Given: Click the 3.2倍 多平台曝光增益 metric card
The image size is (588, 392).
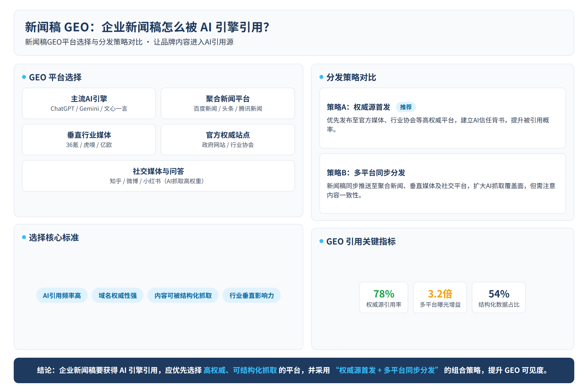Looking at the screenshot, I should [440, 297].
